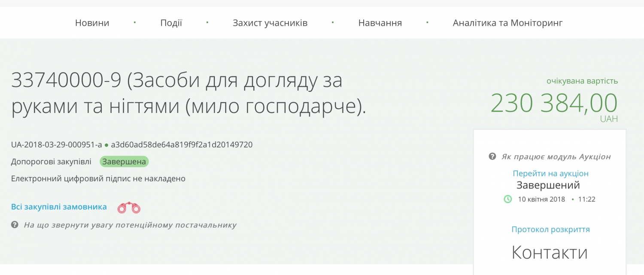
Task: Click the hash a3d60ad58de64a819f9f2a1d20149720
Action: tap(182, 145)
